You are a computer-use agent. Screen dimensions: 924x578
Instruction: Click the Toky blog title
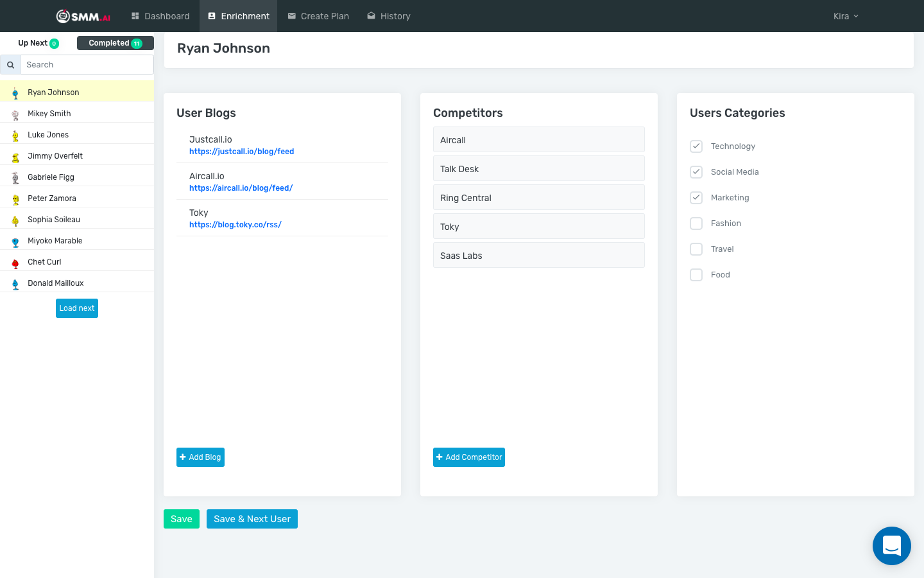(199, 213)
